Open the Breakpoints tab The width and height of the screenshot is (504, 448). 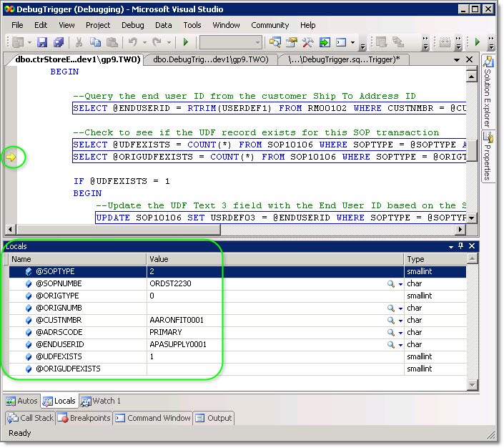(84, 418)
